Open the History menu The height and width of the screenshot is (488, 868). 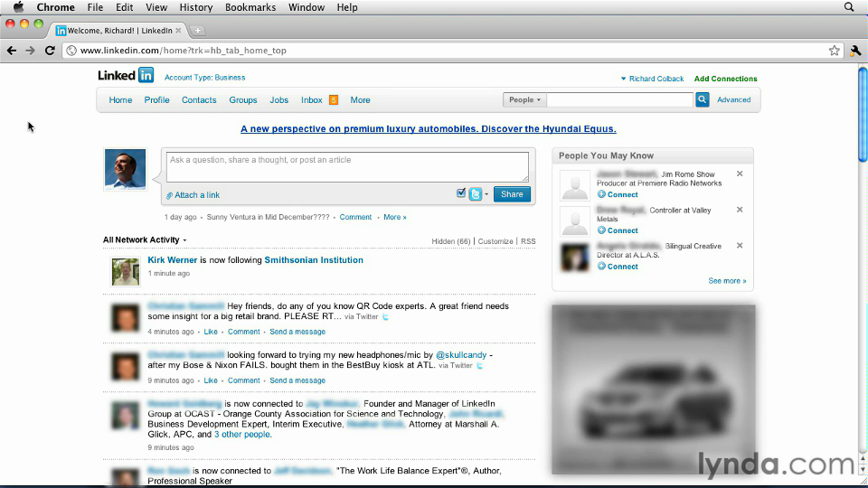pos(196,7)
